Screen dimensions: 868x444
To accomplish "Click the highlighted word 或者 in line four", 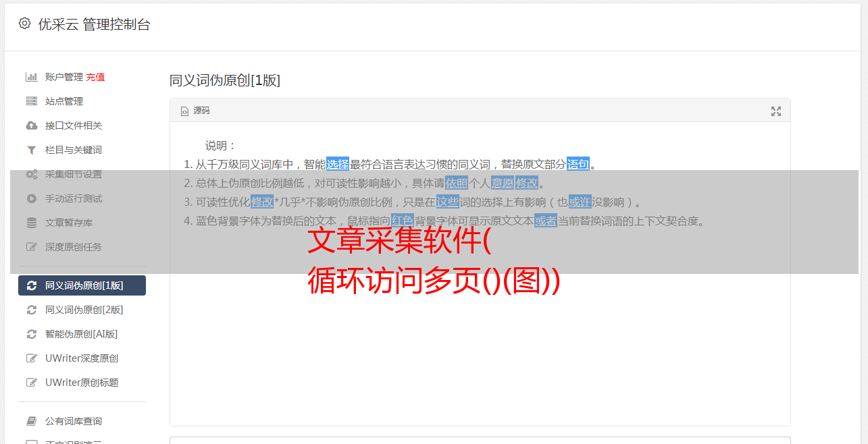I will [546, 221].
